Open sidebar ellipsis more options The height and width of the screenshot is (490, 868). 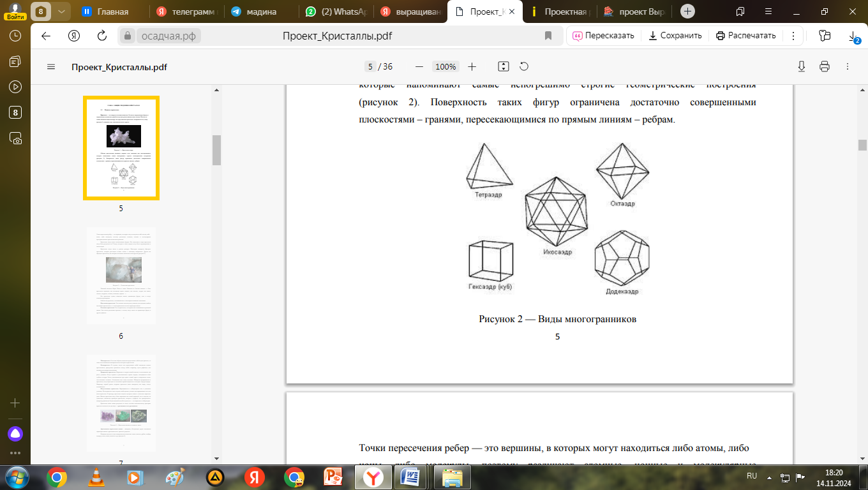15,454
